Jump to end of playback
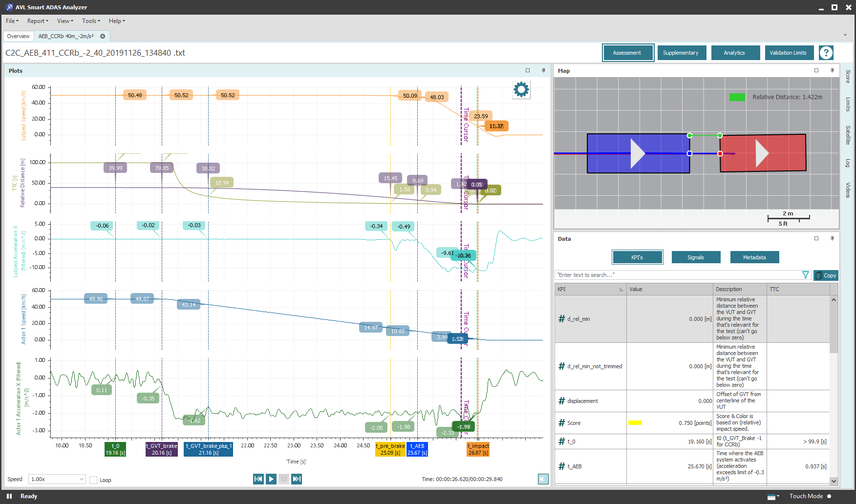Image resolution: width=856 pixels, height=504 pixels. (297, 479)
